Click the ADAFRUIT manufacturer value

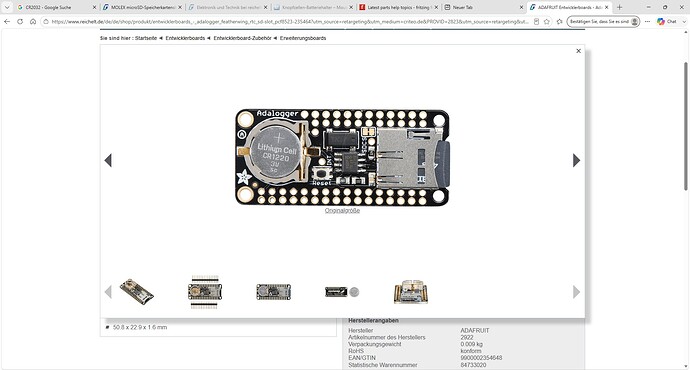point(475,330)
